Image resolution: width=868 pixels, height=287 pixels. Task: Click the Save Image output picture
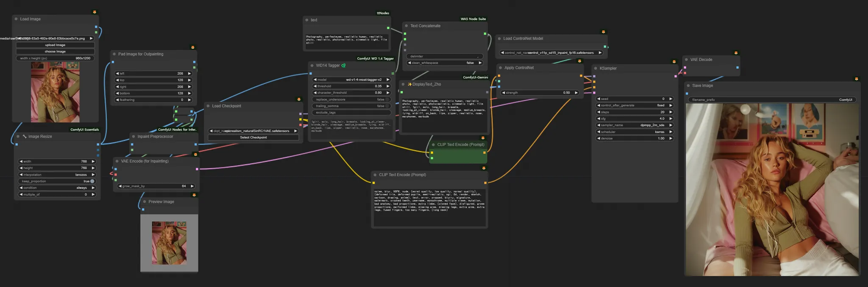point(772,190)
